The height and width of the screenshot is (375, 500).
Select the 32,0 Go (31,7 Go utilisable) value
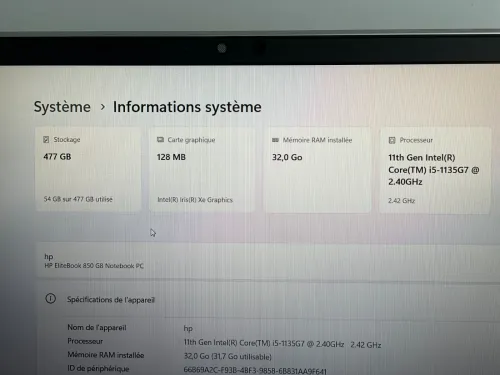[228, 356]
